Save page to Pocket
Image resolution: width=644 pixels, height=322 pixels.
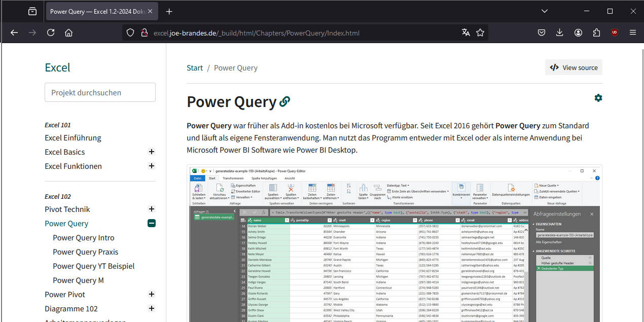click(542, 32)
